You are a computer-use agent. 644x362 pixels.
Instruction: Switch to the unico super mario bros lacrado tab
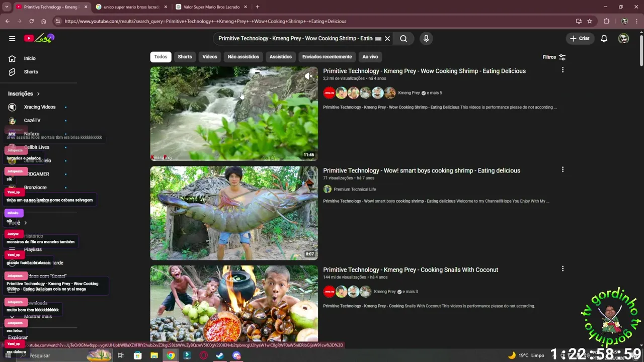tap(131, 7)
